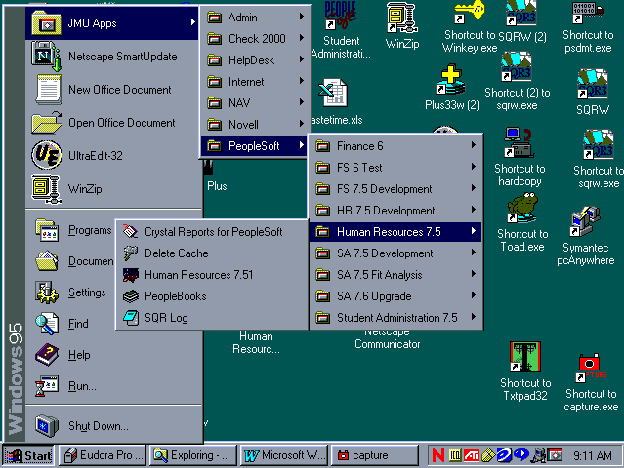The image size is (624, 468).
Task: Expand arrow next to Finance 6
Action: click(x=474, y=145)
